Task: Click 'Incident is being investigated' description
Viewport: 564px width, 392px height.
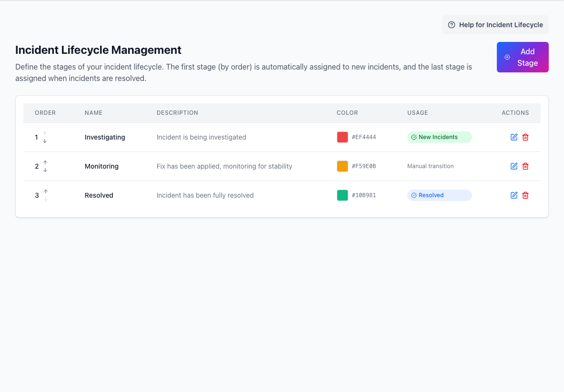Action: (x=201, y=137)
